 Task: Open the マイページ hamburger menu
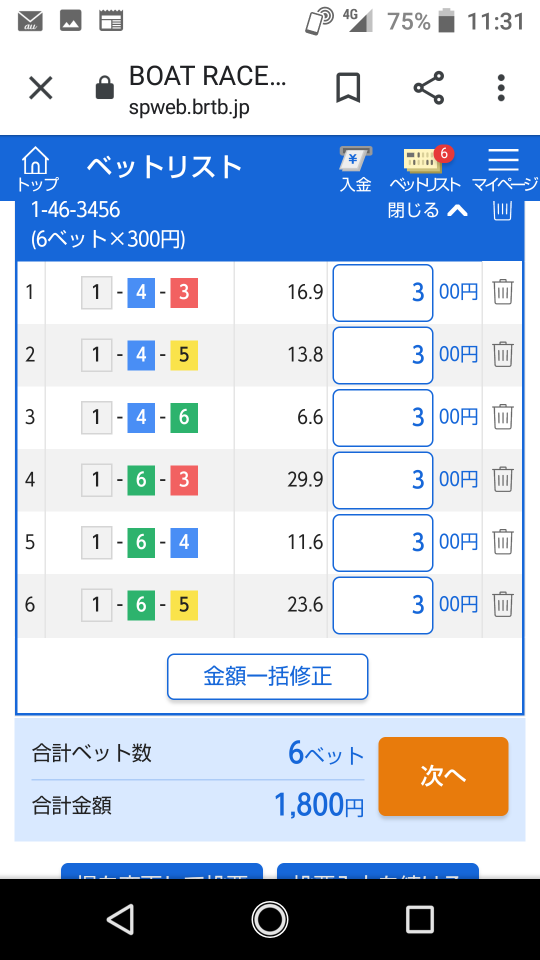(504, 170)
